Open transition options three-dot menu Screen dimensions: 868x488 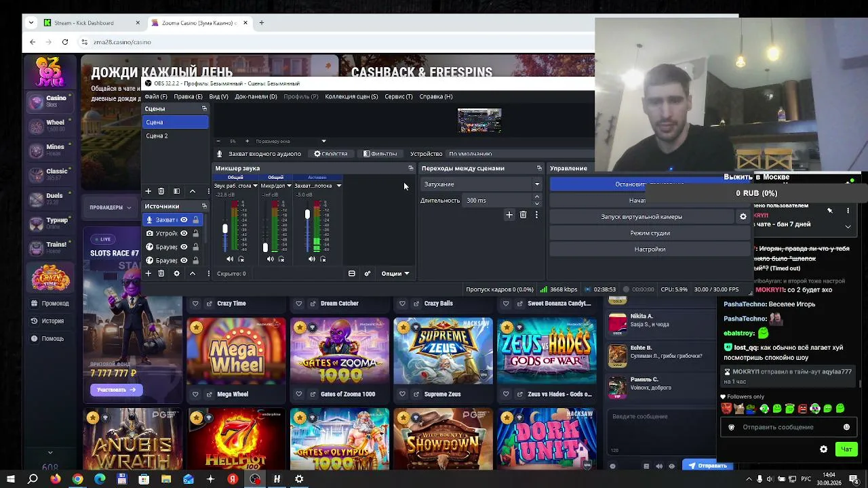click(536, 215)
